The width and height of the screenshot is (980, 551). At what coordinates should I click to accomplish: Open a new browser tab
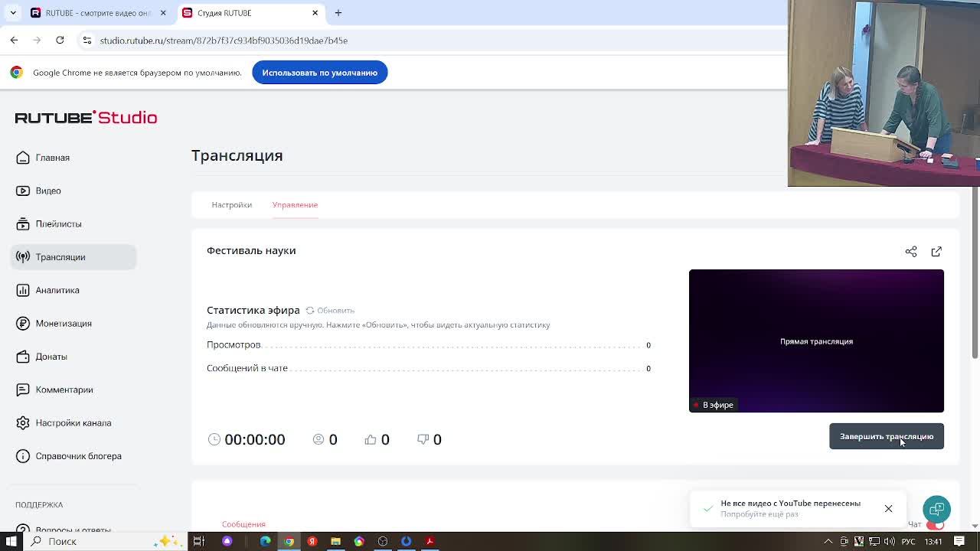coord(338,13)
